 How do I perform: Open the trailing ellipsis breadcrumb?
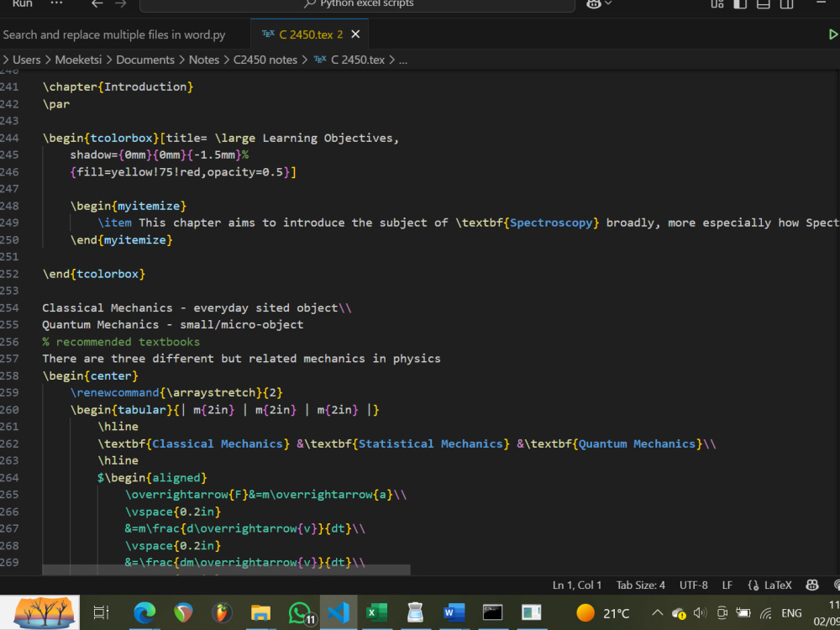[x=403, y=60]
